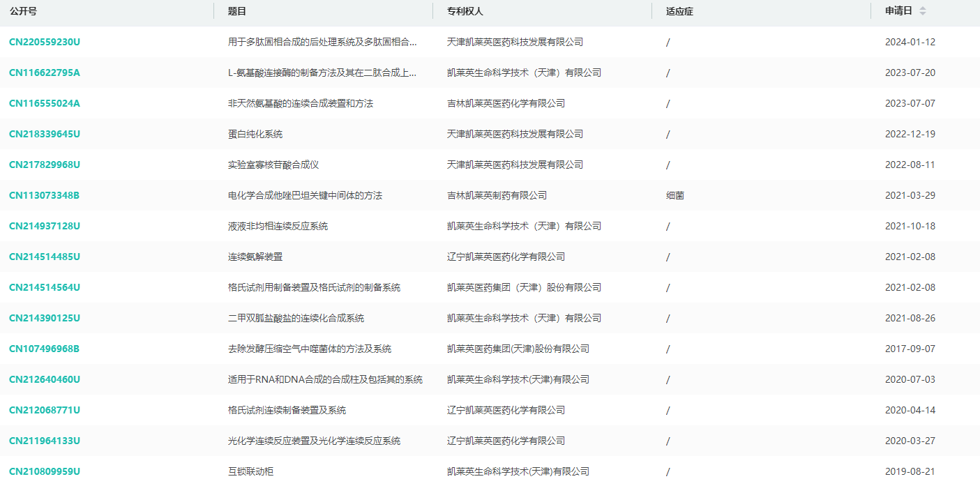Click application date 2020-07-03
Image resolution: width=980 pixels, height=479 pixels.
point(910,379)
